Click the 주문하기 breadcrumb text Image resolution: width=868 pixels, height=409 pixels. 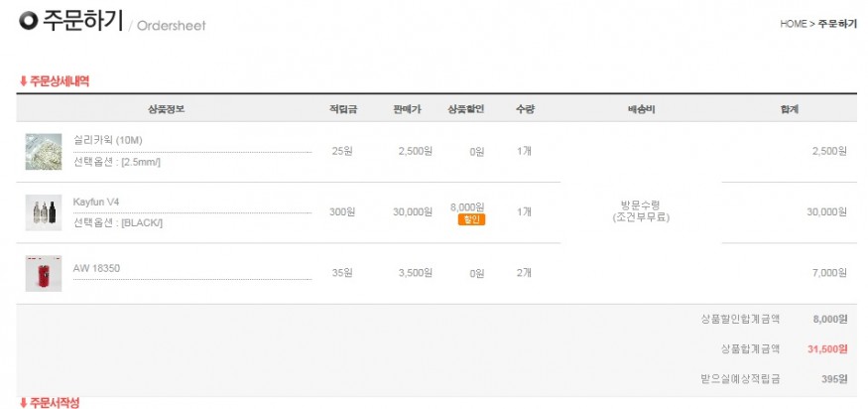click(837, 24)
